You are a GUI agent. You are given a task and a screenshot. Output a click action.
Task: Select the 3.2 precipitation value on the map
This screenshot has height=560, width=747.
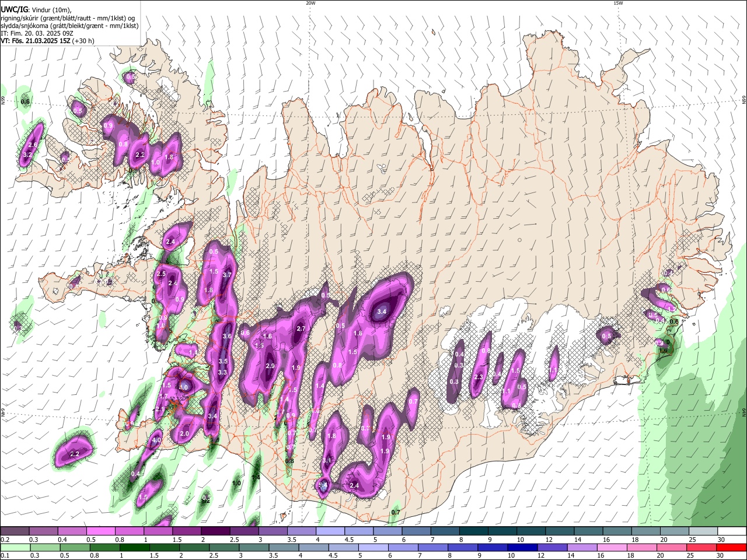coord(27,155)
